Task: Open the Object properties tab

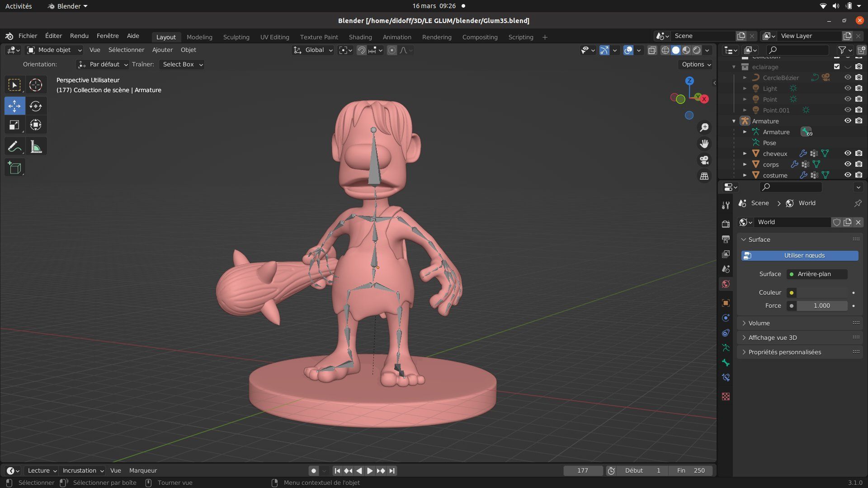Action: point(726,303)
